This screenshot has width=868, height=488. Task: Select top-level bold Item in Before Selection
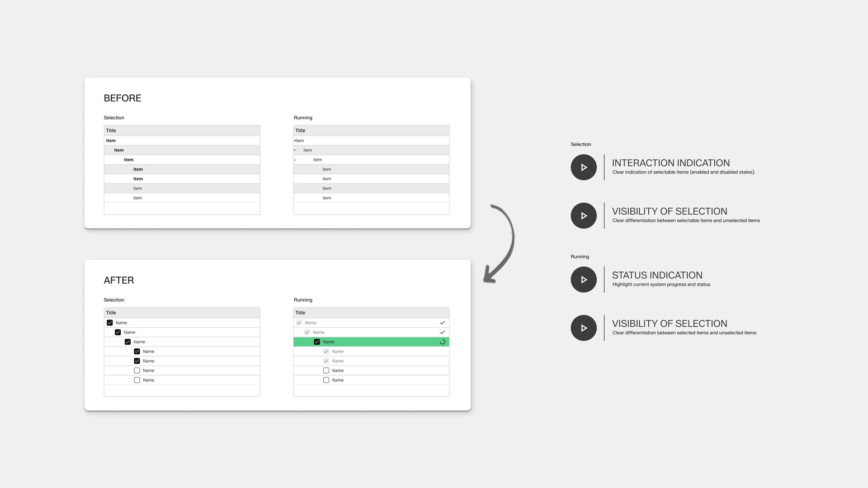tap(111, 141)
